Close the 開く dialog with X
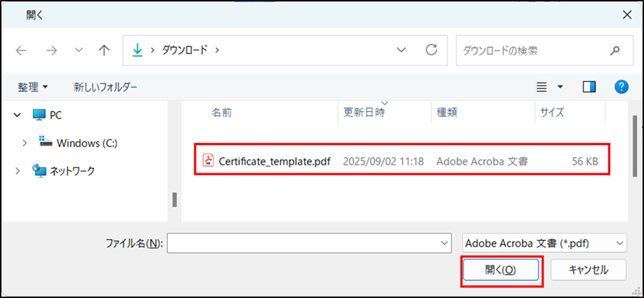The image size is (644, 298). pos(626,15)
